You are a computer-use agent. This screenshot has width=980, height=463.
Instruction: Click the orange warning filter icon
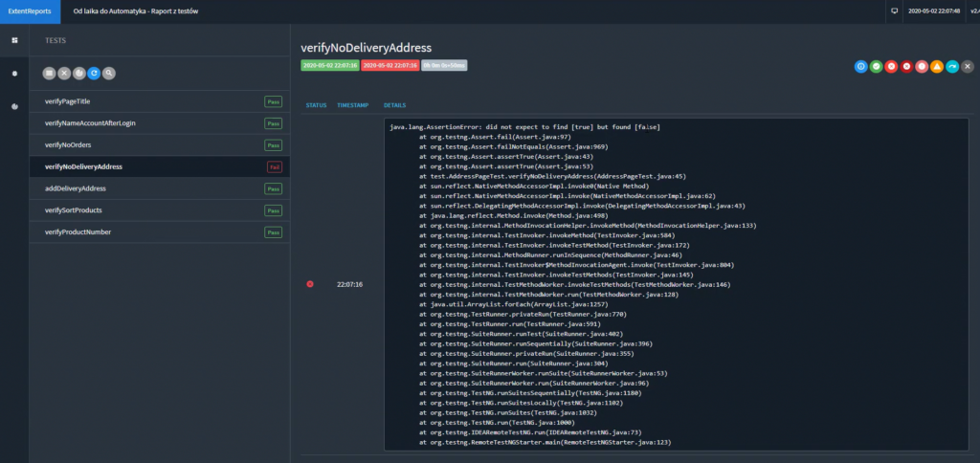pos(937,67)
